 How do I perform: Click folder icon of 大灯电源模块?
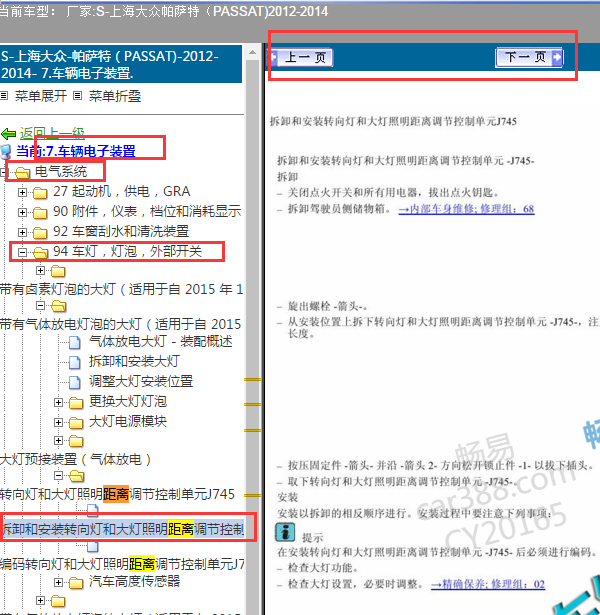click(x=76, y=423)
